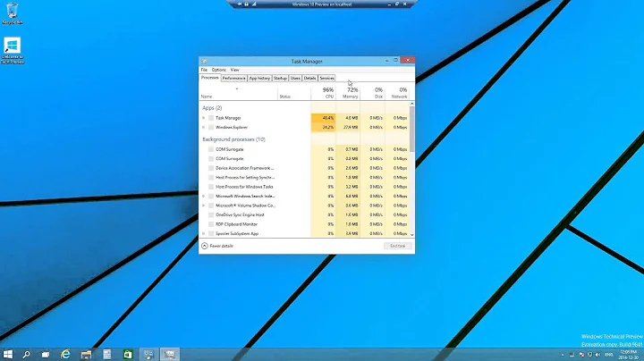Expand the Windows Explorer app row
The image size is (644, 361).
click(203, 127)
